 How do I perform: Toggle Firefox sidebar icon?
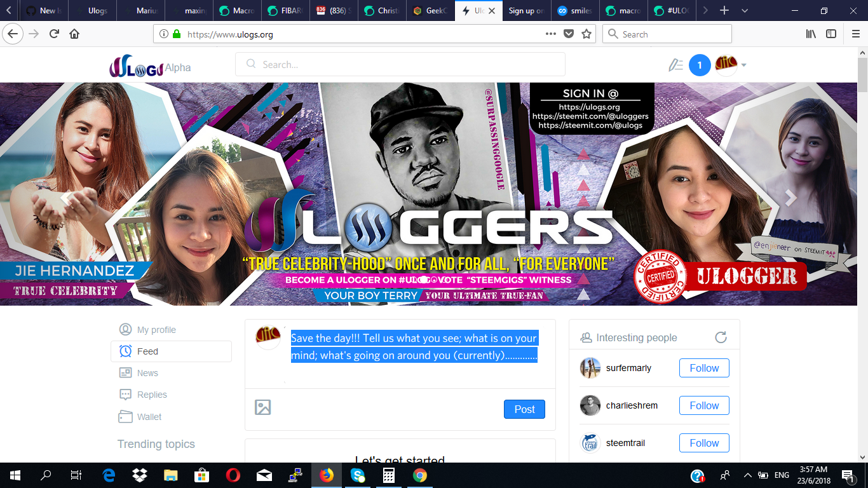(831, 34)
